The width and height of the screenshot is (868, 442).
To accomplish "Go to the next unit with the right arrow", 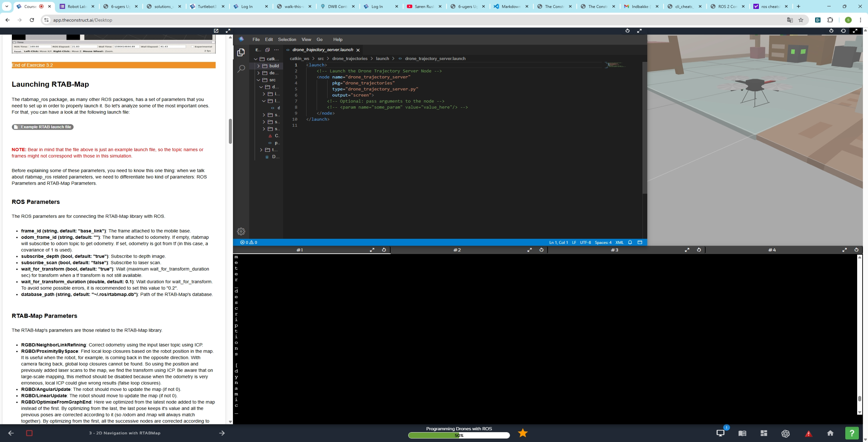I will point(222,433).
